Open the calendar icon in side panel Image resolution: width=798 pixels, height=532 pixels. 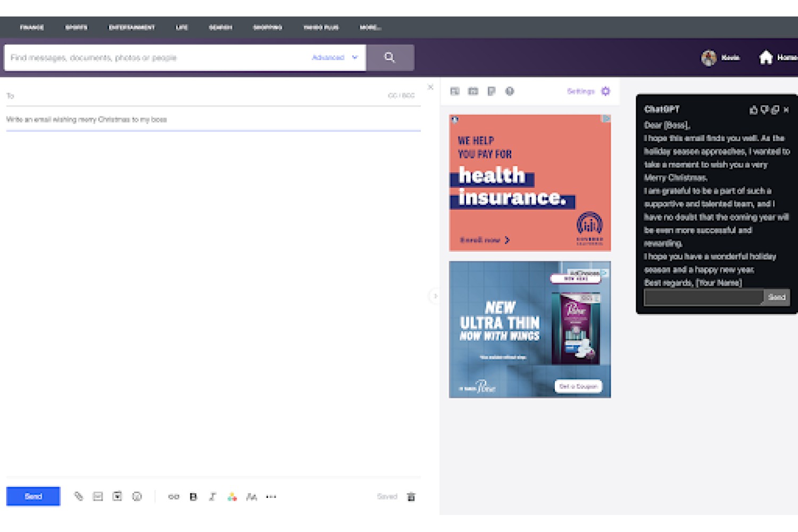pos(473,92)
